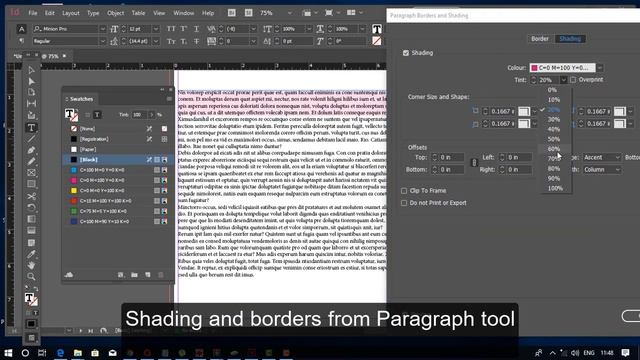Open the font size dropdown

pos(156,29)
